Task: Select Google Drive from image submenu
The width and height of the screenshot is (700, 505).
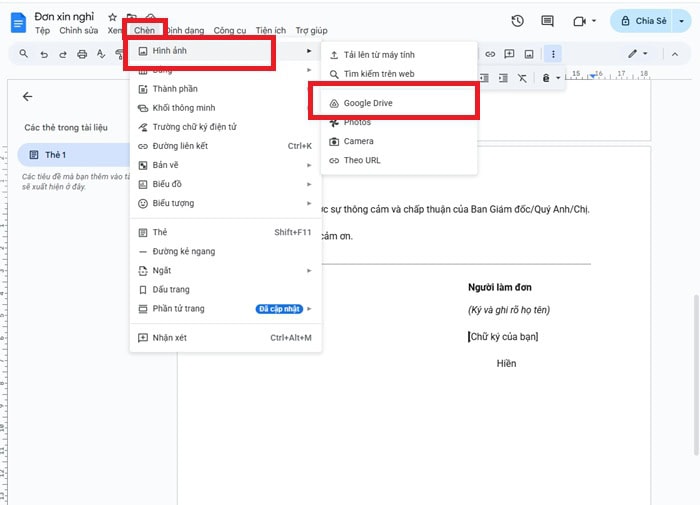Action: click(x=367, y=103)
